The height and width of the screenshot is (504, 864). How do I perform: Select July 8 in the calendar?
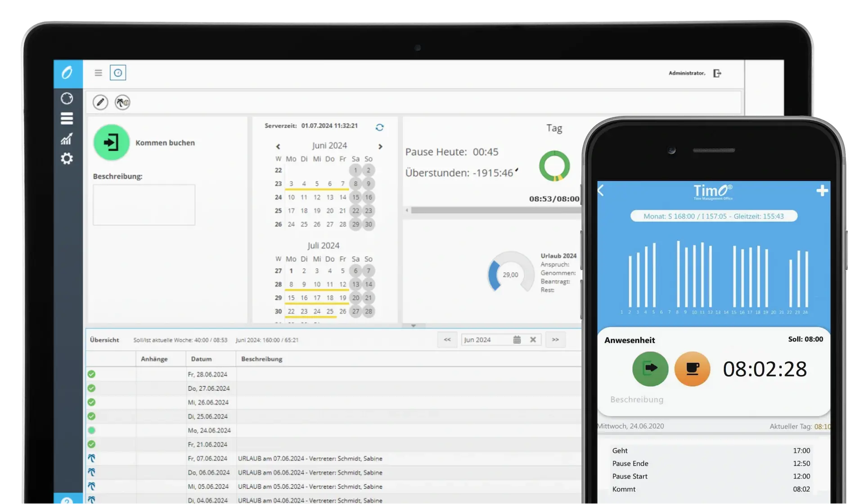[291, 284]
